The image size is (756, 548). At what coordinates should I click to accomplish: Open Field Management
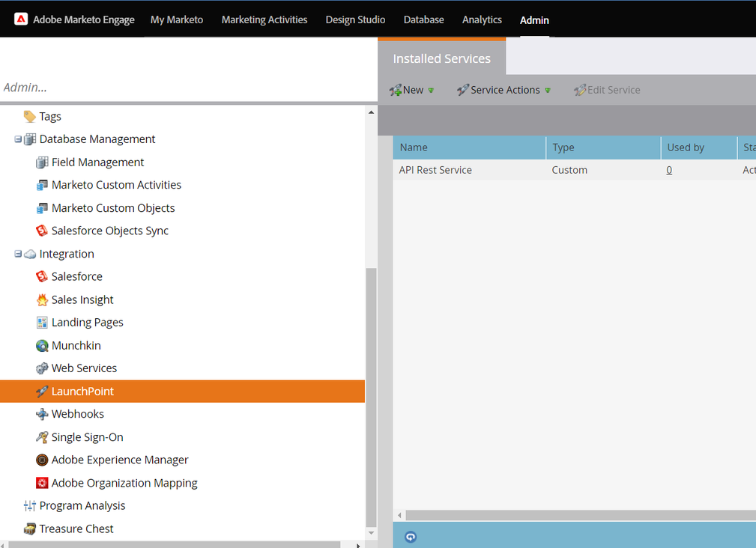click(x=97, y=162)
